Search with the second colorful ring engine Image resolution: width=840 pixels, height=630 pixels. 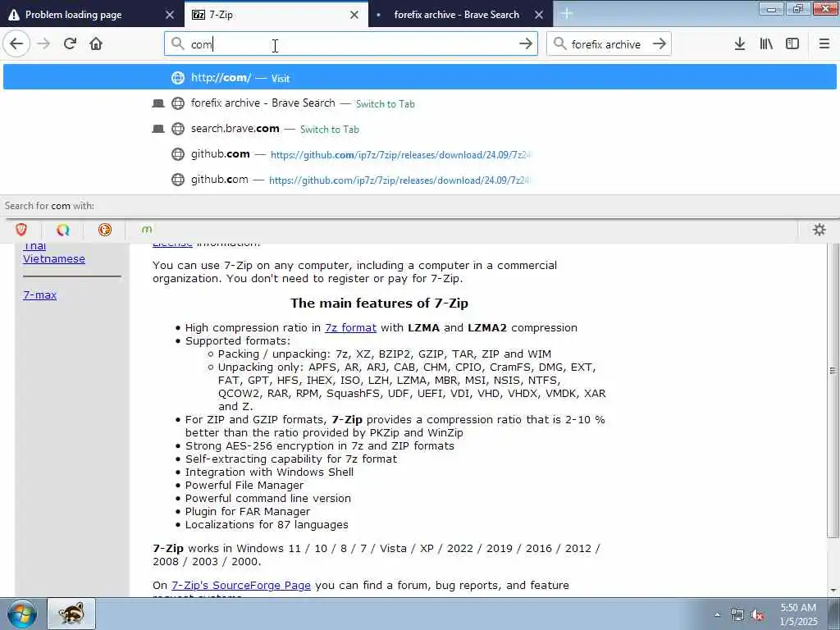coord(63,230)
